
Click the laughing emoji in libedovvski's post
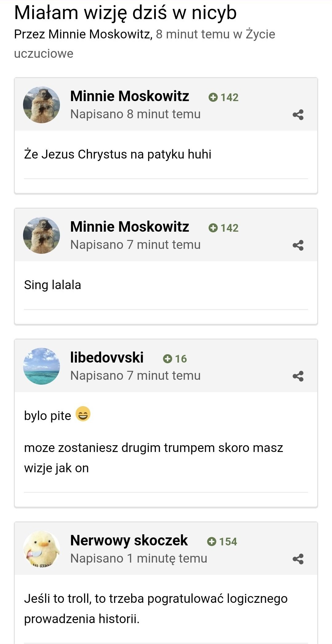coord(83,414)
